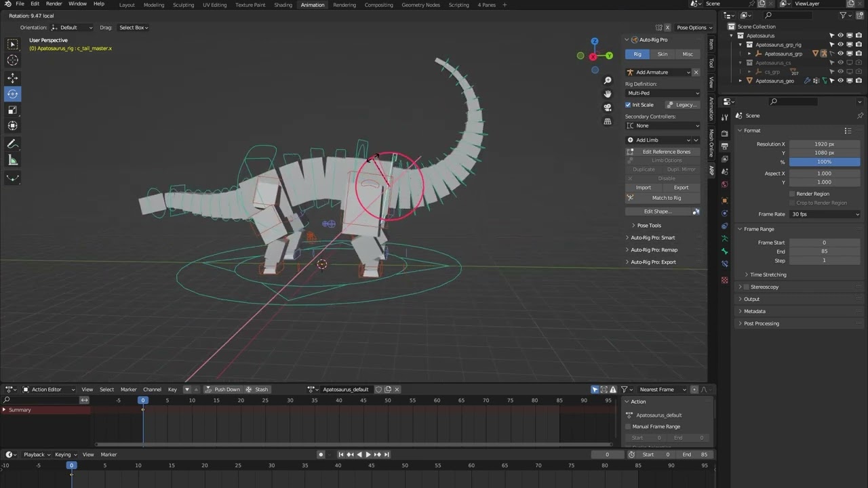Open the Render menu
868x488 pixels.
tap(54, 4)
